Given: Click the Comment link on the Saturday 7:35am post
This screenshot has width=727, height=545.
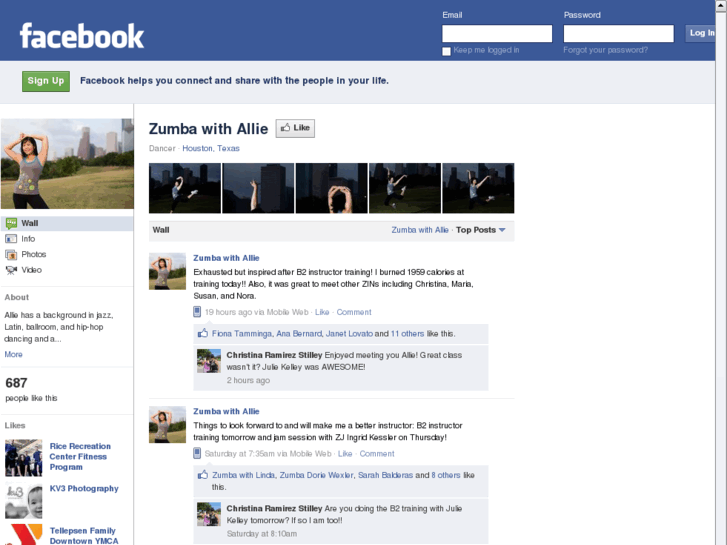Looking at the screenshot, I should click(x=377, y=454).
